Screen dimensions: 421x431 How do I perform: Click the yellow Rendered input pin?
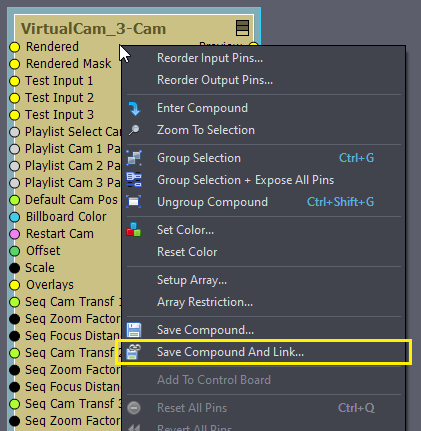pyautogui.click(x=15, y=47)
